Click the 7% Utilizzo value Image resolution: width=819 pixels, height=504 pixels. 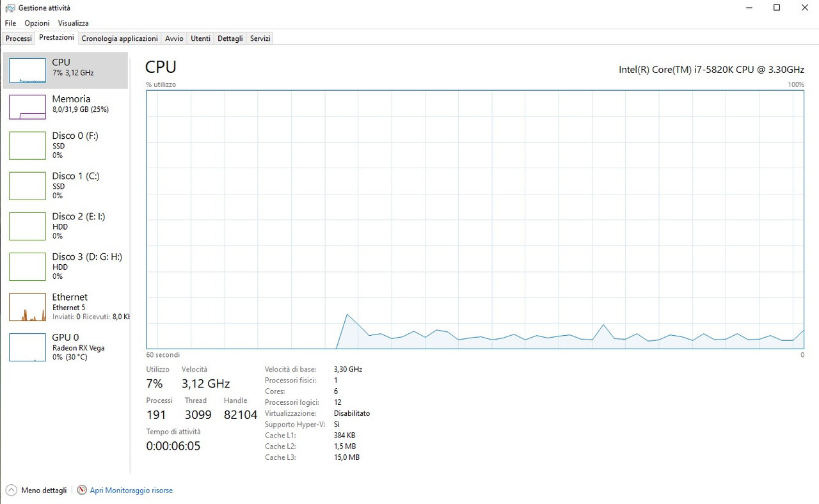coord(154,384)
